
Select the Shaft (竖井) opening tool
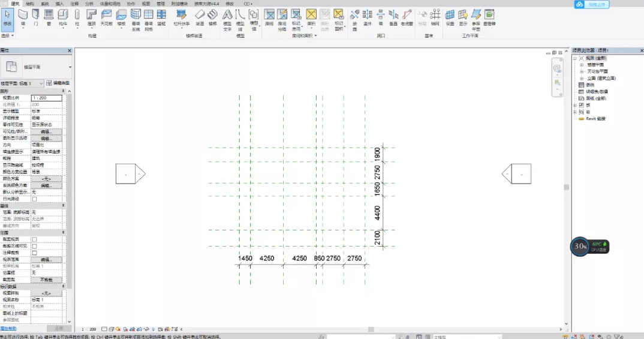(x=368, y=19)
